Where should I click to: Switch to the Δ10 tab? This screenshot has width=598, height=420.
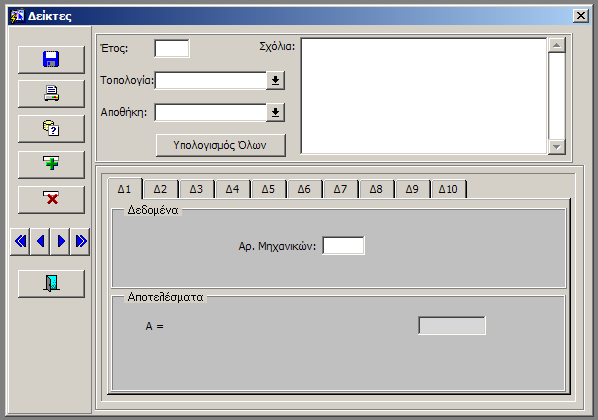tap(448, 189)
